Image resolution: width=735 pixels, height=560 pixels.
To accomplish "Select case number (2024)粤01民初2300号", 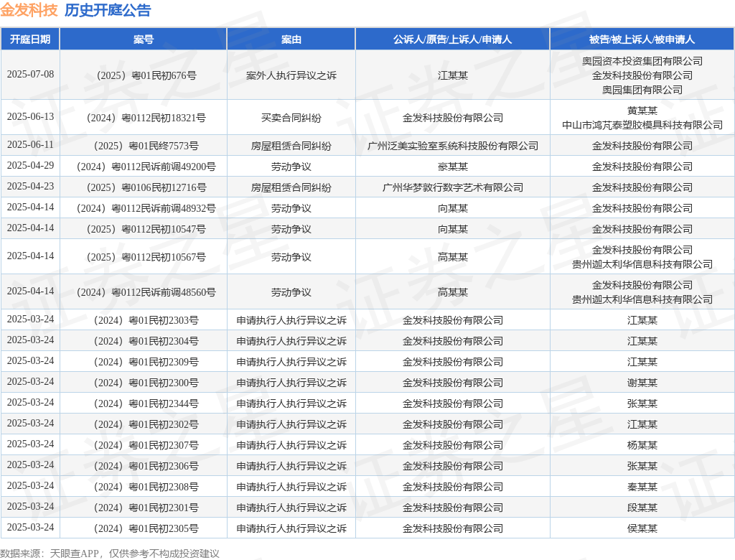I will (x=146, y=383).
